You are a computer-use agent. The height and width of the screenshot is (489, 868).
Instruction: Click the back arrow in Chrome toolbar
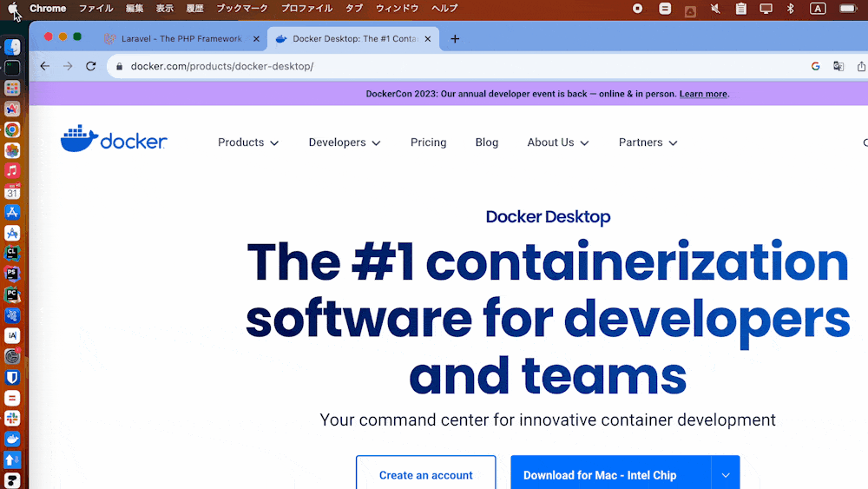pos(45,66)
